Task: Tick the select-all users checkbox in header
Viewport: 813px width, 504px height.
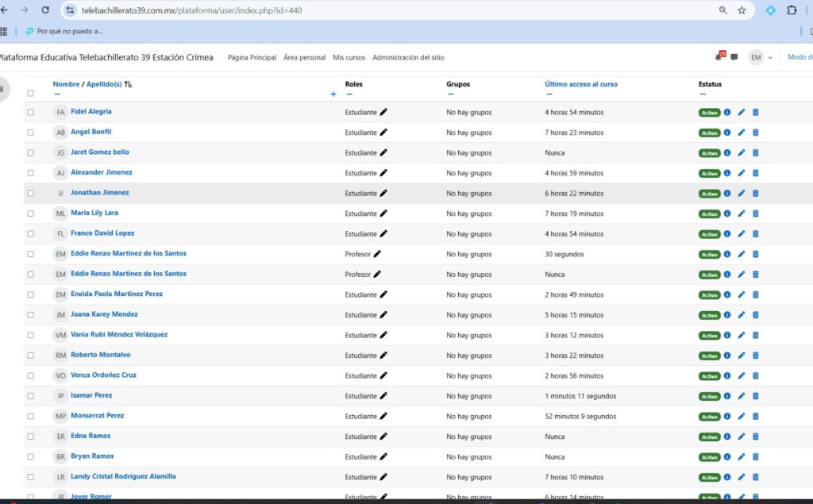Action: pos(31,94)
